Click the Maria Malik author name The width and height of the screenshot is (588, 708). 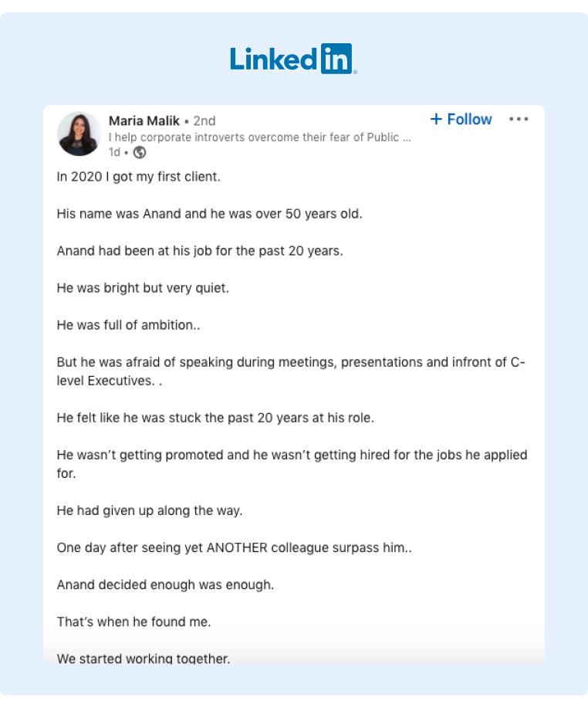144,121
